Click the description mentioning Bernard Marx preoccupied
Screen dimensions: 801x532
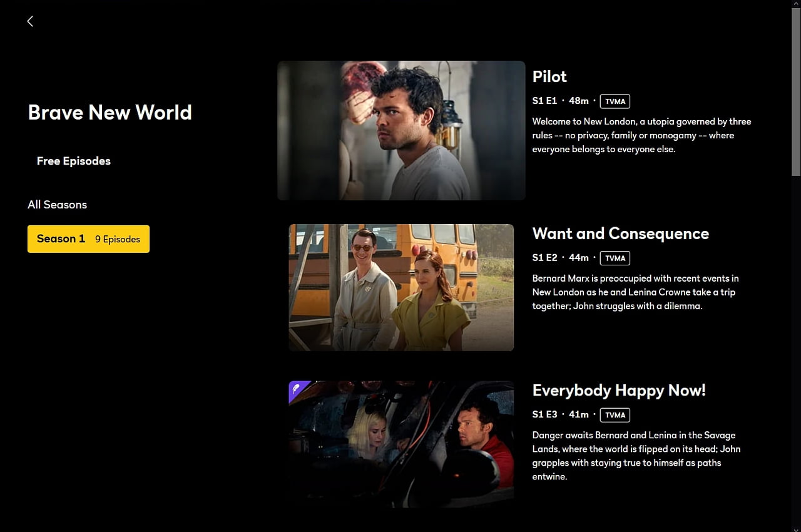click(635, 292)
